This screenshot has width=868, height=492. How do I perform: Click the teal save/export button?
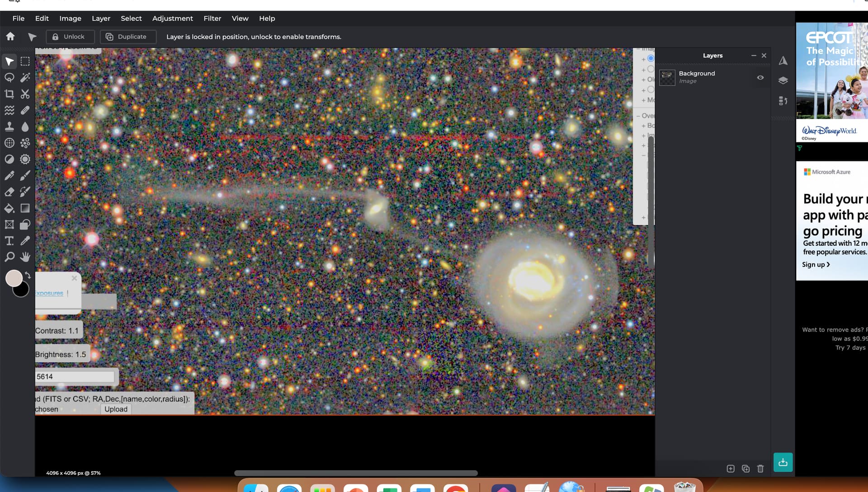(x=783, y=462)
